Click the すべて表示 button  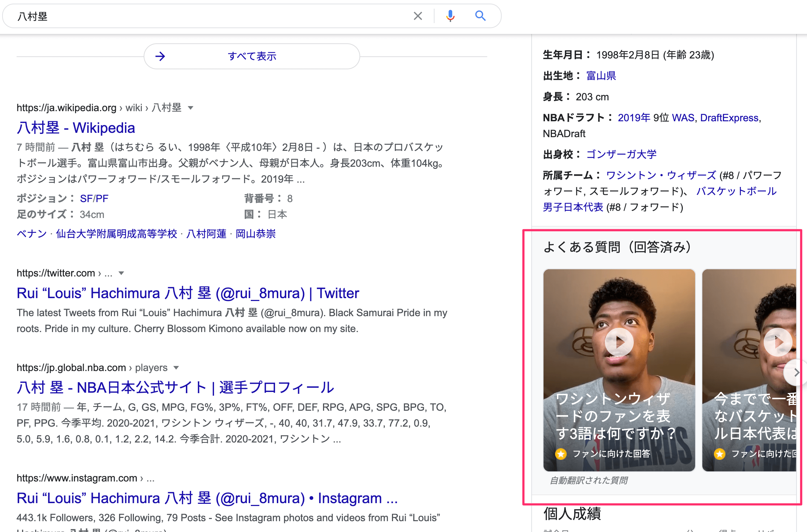252,56
